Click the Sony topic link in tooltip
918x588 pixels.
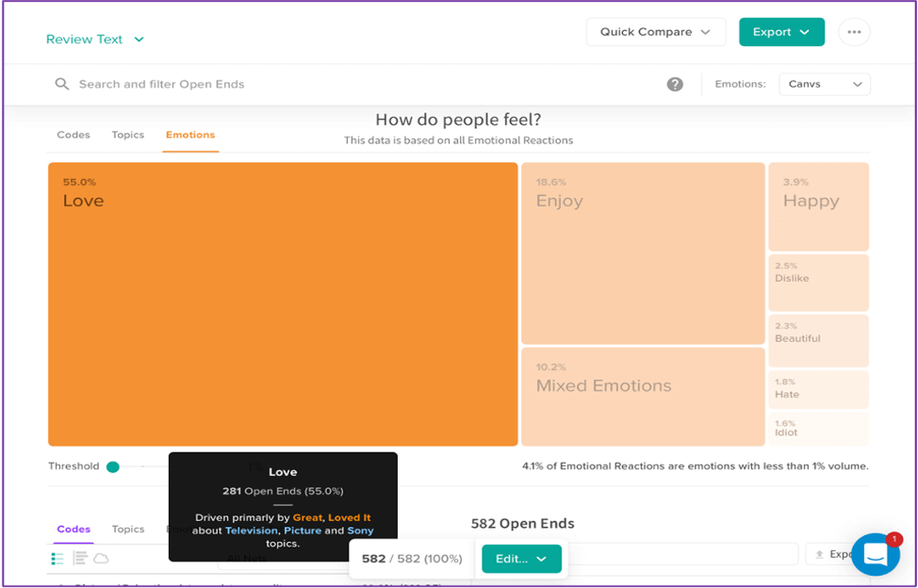(x=360, y=531)
